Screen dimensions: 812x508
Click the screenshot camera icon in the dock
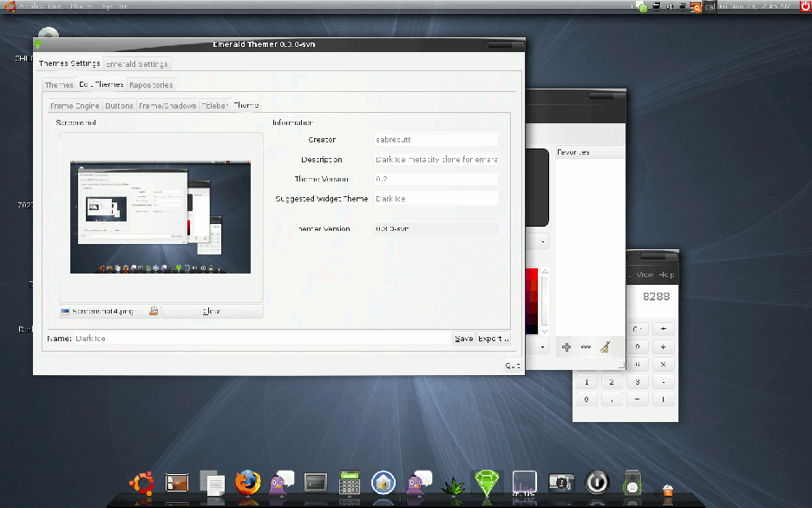(560, 483)
